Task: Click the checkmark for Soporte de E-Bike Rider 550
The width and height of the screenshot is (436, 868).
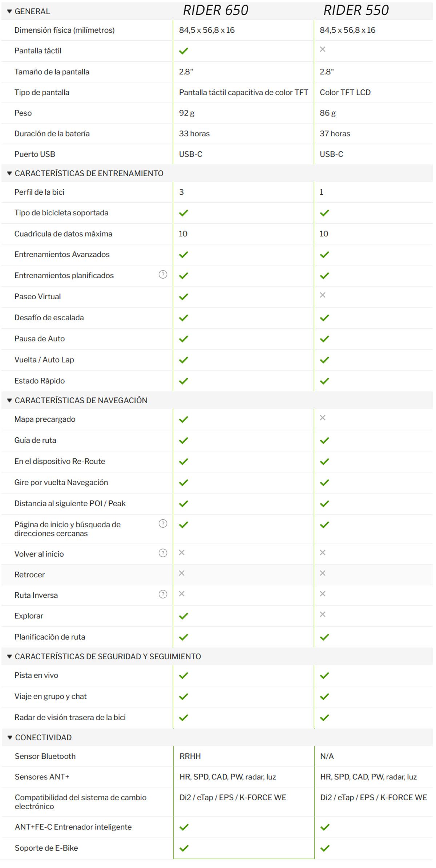Action: 325,848
